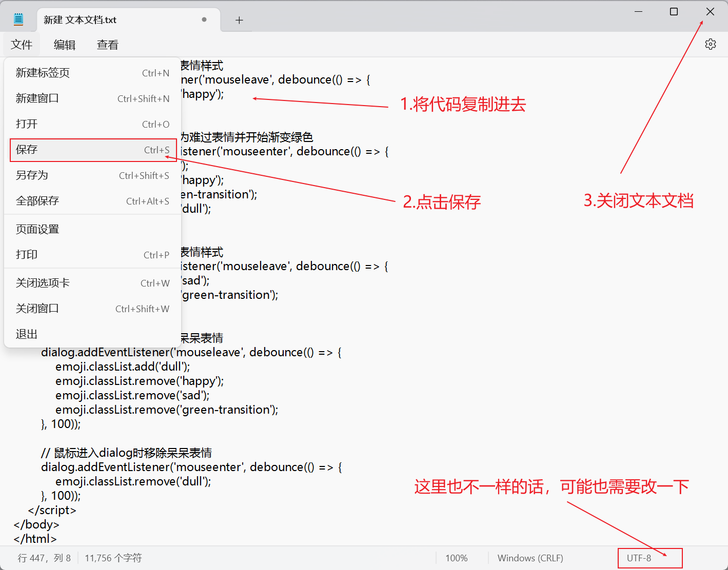
Task: Click the 11,756 个字符 count in status bar
Action: pos(113,558)
